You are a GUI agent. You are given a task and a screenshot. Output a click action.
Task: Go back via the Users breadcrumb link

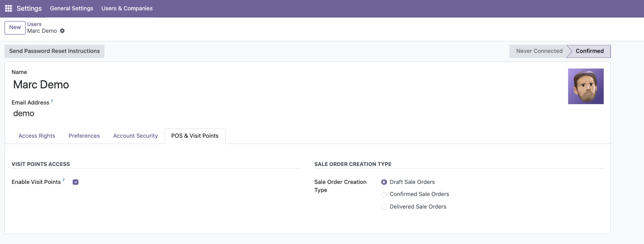click(35, 24)
